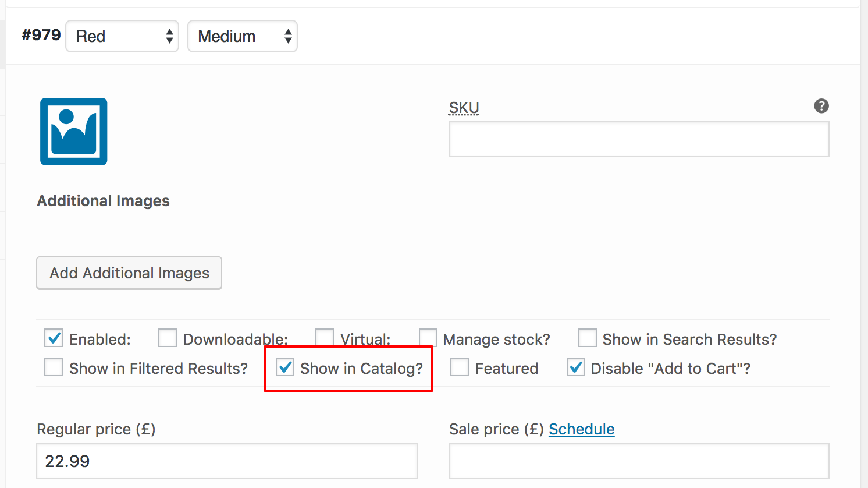This screenshot has width=868, height=488.
Task: Click inside the SKU input field
Action: [x=639, y=139]
